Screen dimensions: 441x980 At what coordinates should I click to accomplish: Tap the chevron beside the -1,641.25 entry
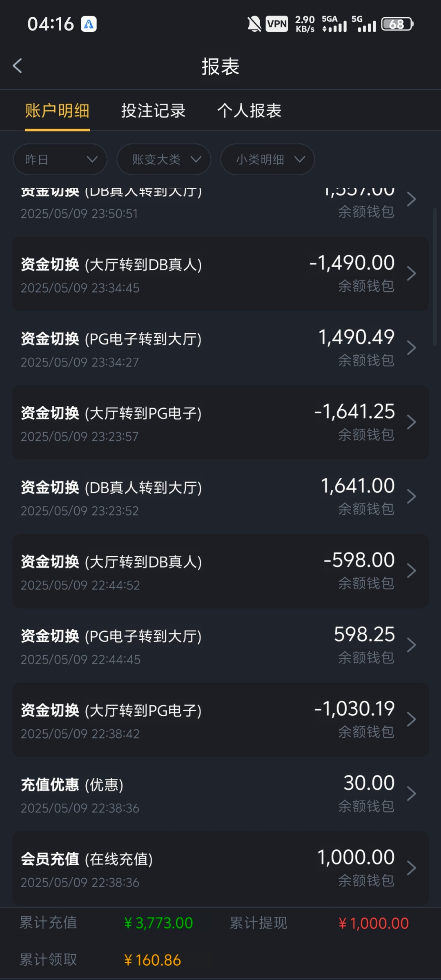411,422
